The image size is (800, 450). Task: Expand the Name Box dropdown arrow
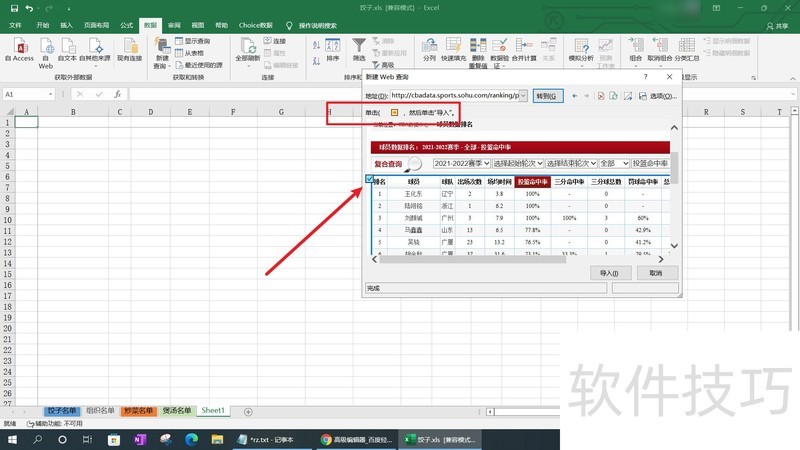50,94
